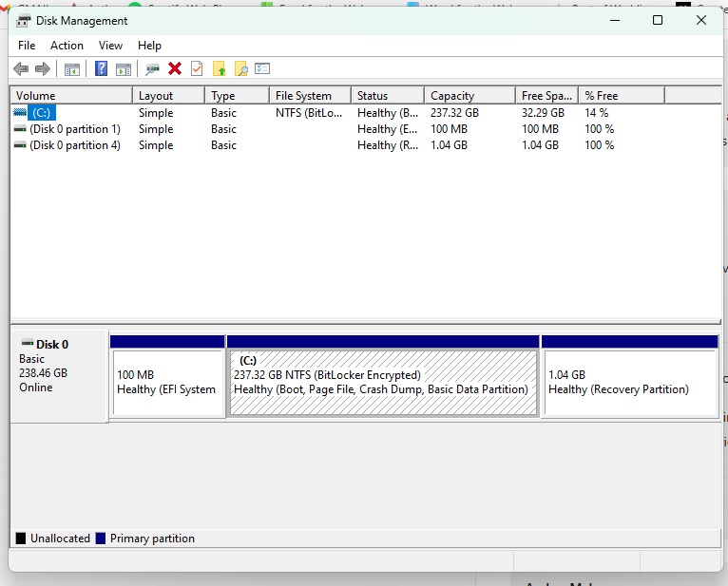The width and height of the screenshot is (728, 586).
Task: Click the Forward arrow toolbar icon
Action: (x=42, y=69)
